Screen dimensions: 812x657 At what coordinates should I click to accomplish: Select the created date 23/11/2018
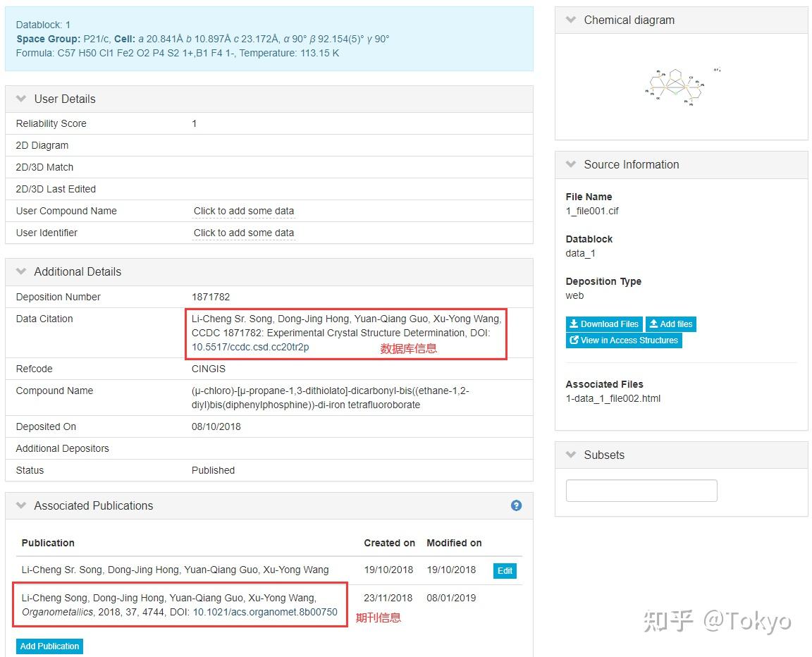coord(388,598)
